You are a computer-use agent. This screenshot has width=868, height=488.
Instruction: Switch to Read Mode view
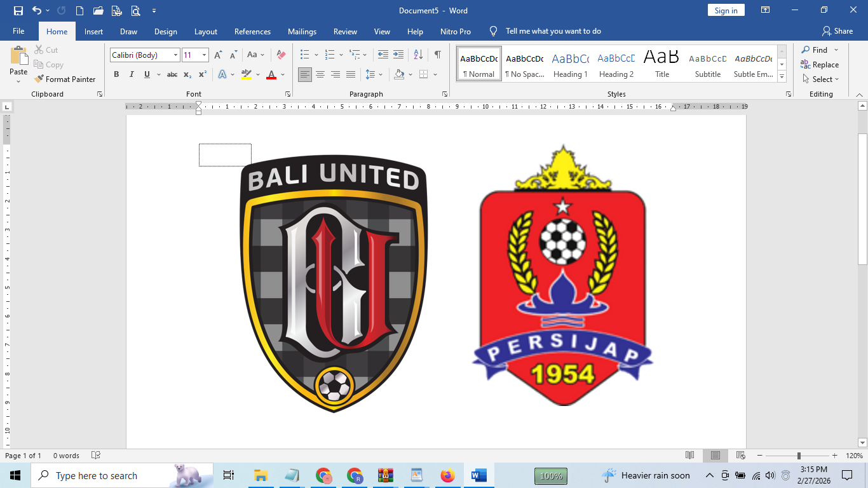[x=690, y=456]
